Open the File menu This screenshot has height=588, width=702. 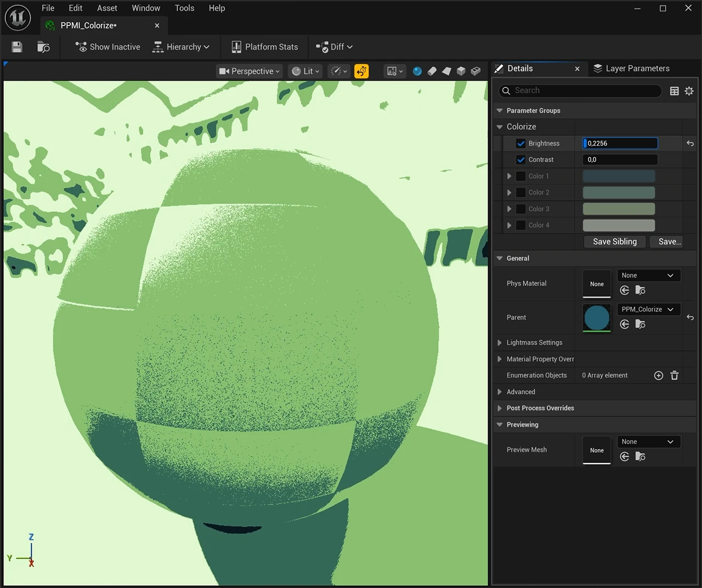click(x=48, y=8)
